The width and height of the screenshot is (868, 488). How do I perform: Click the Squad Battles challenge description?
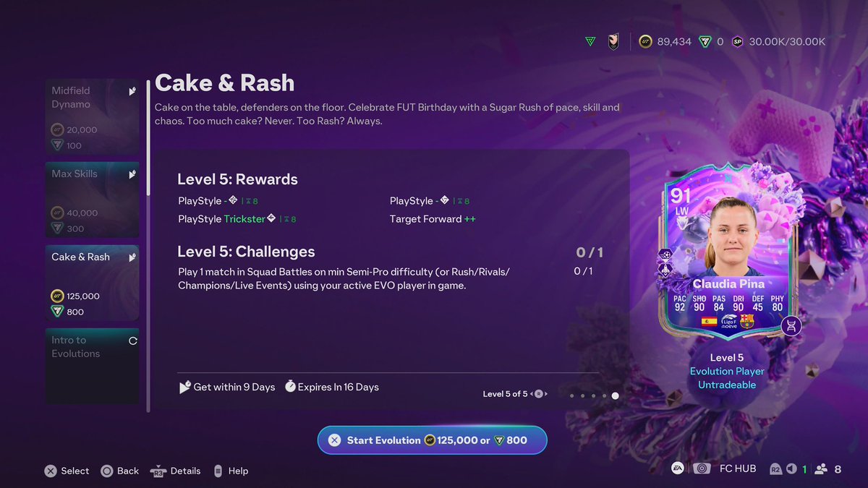344,278
